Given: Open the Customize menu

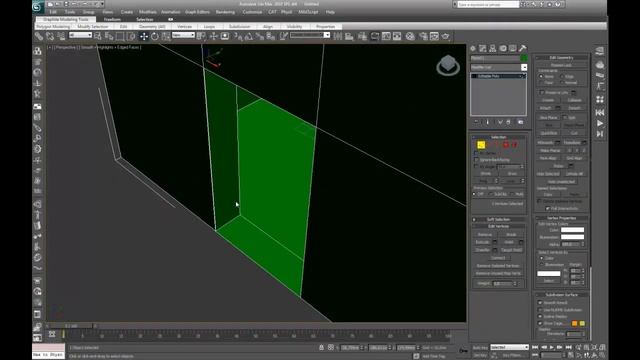Looking at the screenshot, I should [252, 12].
